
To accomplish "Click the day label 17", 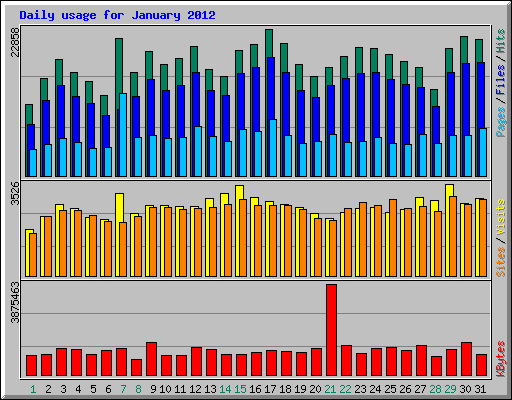I will pos(270,389).
